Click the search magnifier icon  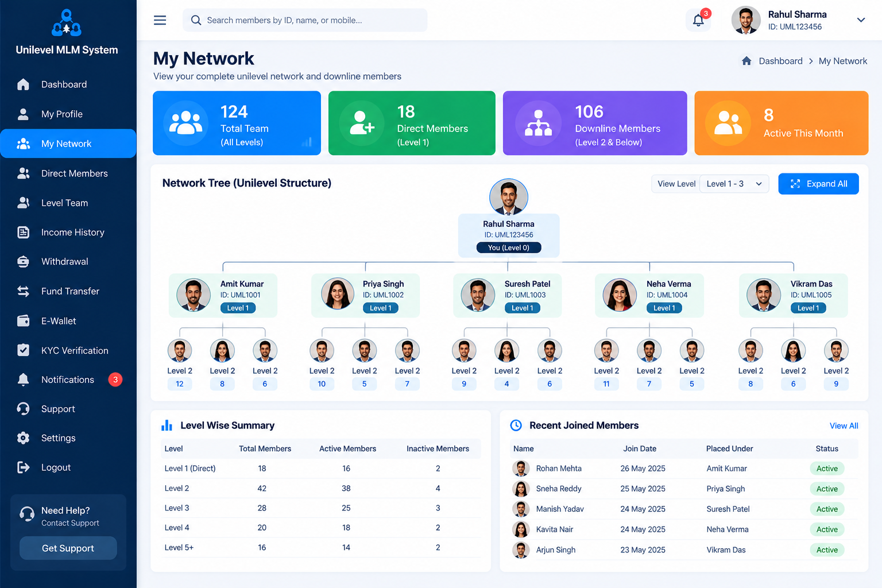196,20
